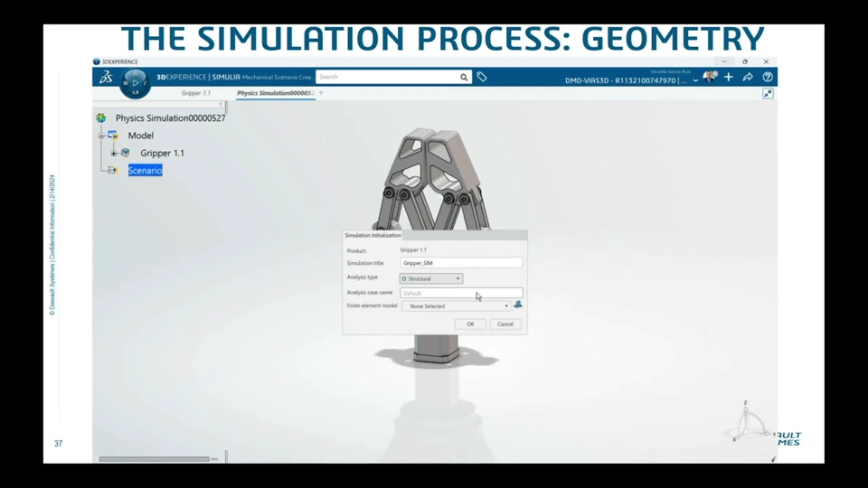Click the Share arrow icon
The width and height of the screenshot is (868, 488).
748,77
